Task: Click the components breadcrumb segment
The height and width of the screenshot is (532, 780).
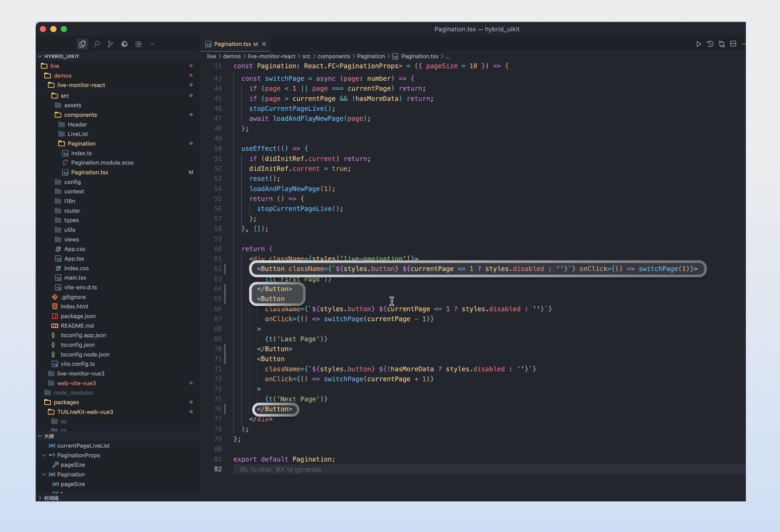Action: click(334, 56)
